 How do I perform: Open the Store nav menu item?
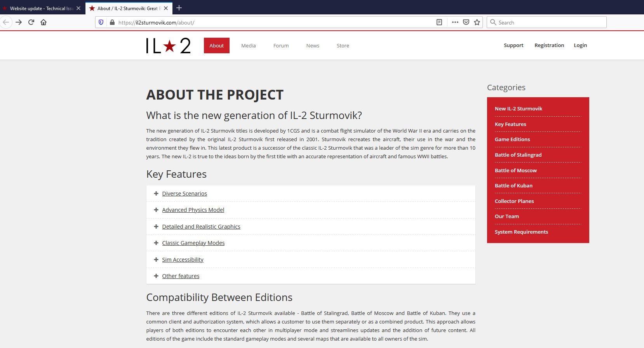tap(343, 45)
